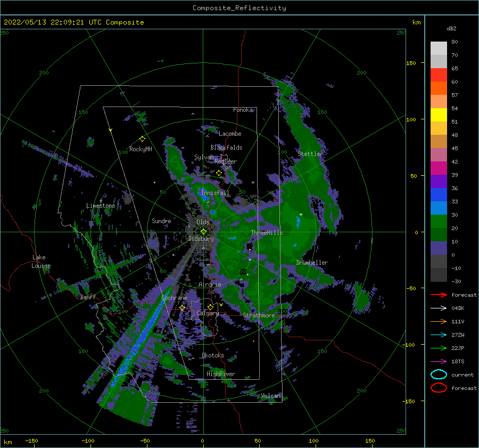Viewport: 479px width, 448px height.
Task: Click the Lacombe city label
Action: click(230, 134)
